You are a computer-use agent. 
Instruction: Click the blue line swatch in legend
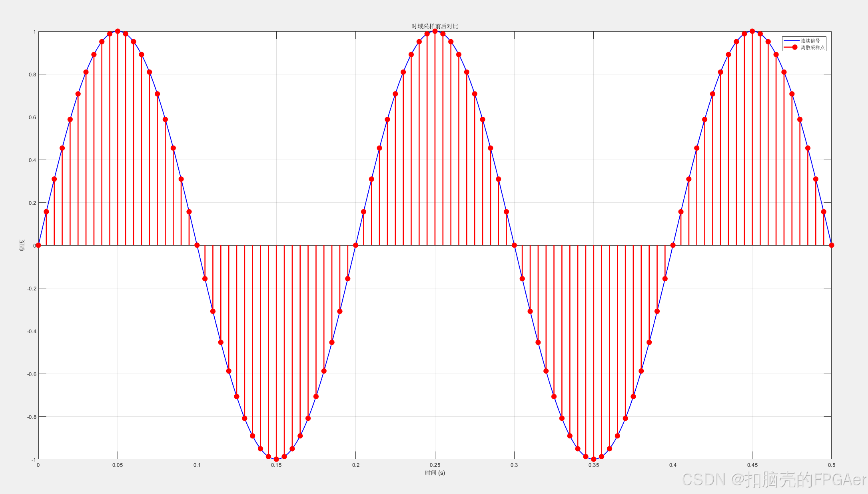[x=791, y=41]
